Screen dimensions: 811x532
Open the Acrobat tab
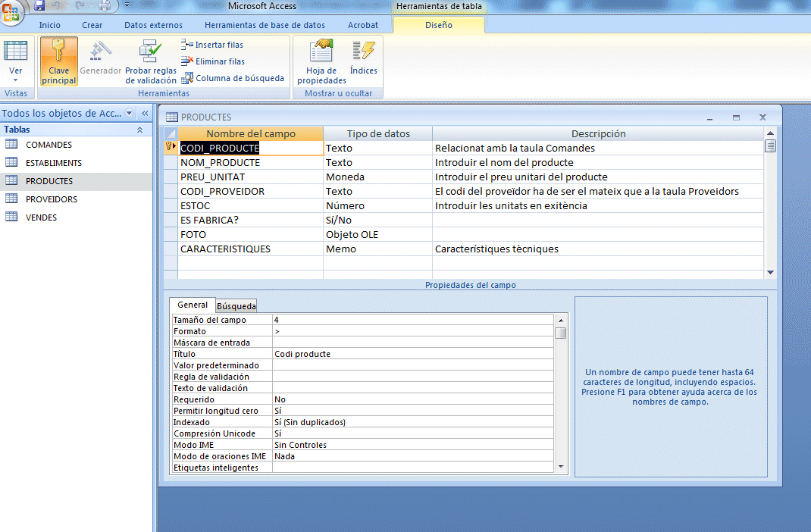tap(362, 25)
